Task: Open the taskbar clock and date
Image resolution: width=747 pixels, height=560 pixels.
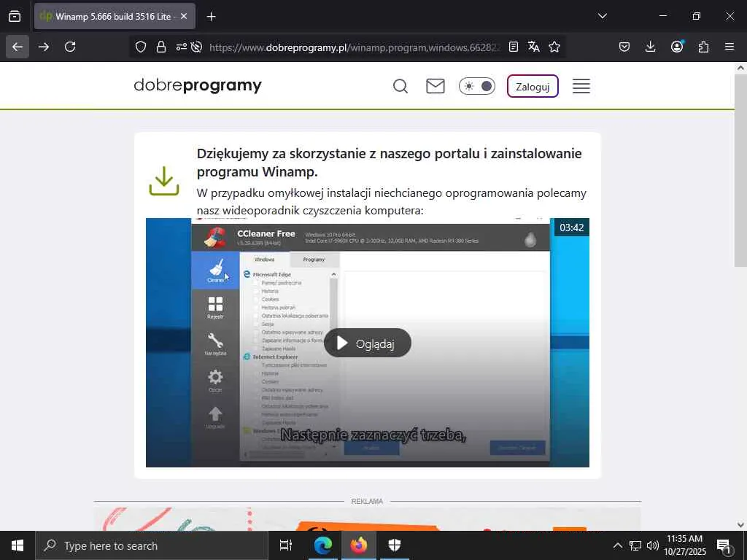Action: (x=684, y=545)
